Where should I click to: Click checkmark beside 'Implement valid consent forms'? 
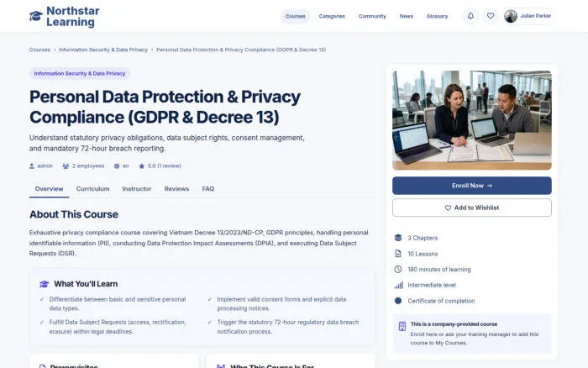[210, 299]
